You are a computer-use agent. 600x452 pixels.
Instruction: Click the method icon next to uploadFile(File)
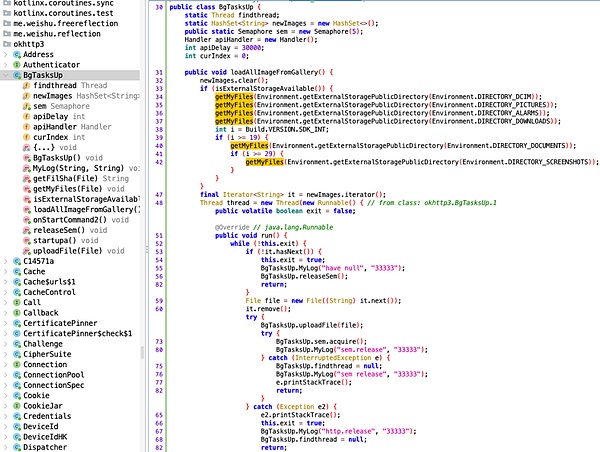tap(26, 250)
